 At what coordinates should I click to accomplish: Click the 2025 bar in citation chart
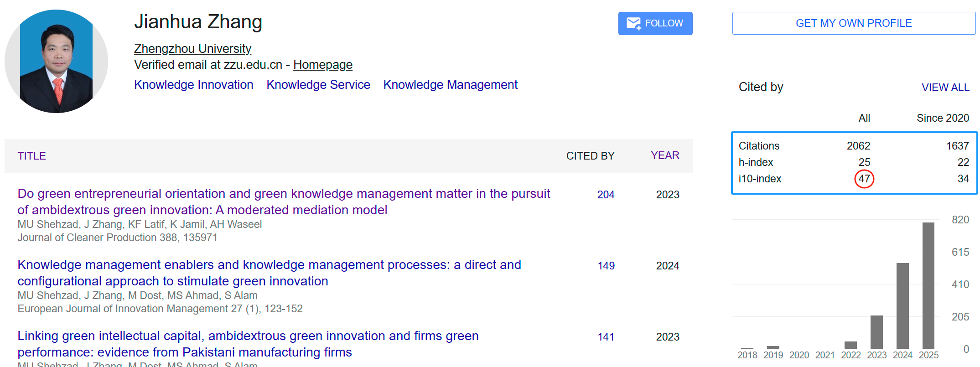point(928,285)
